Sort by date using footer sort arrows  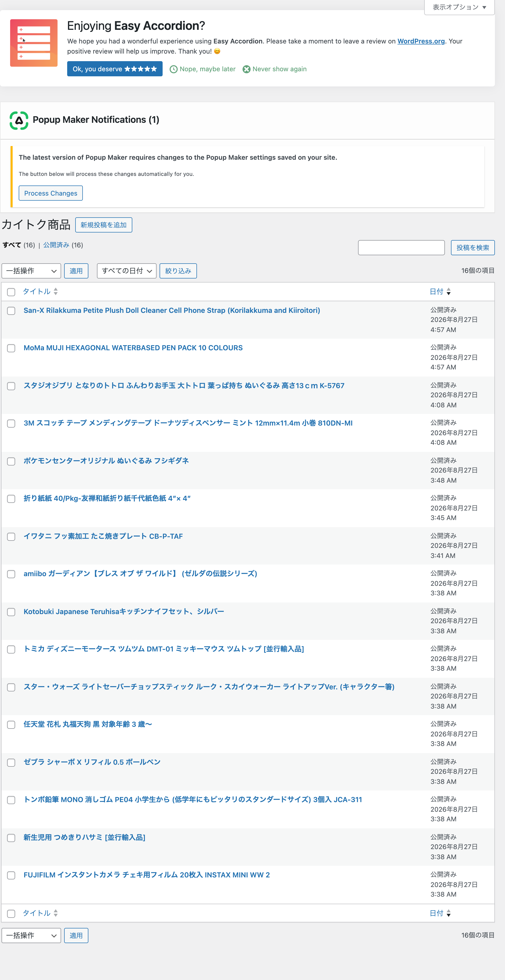point(449,913)
